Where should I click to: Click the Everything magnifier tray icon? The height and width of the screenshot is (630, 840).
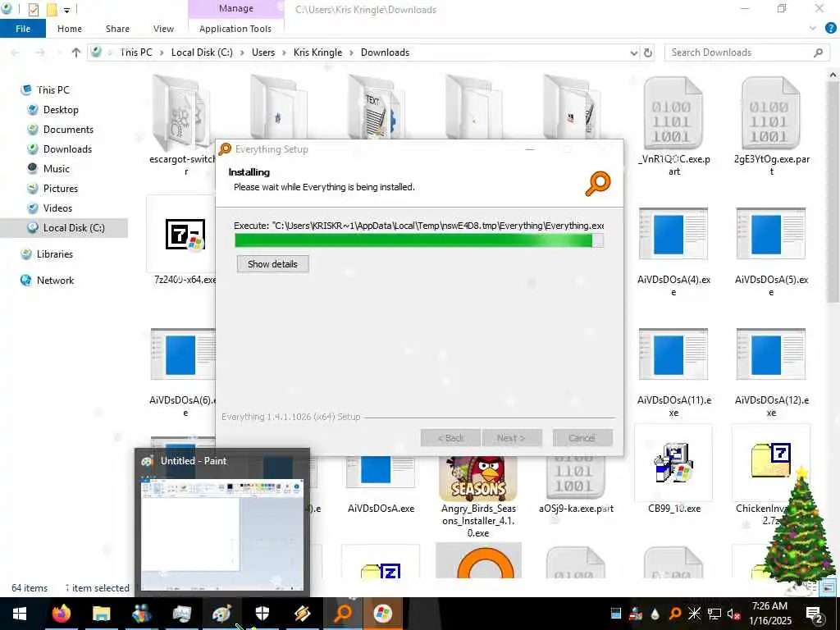pos(675,614)
